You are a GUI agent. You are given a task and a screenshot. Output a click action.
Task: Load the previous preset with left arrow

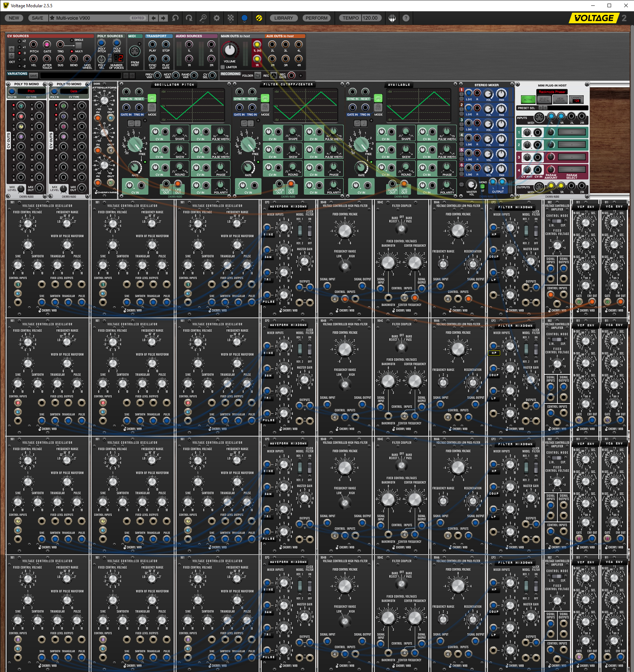click(154, 18)
